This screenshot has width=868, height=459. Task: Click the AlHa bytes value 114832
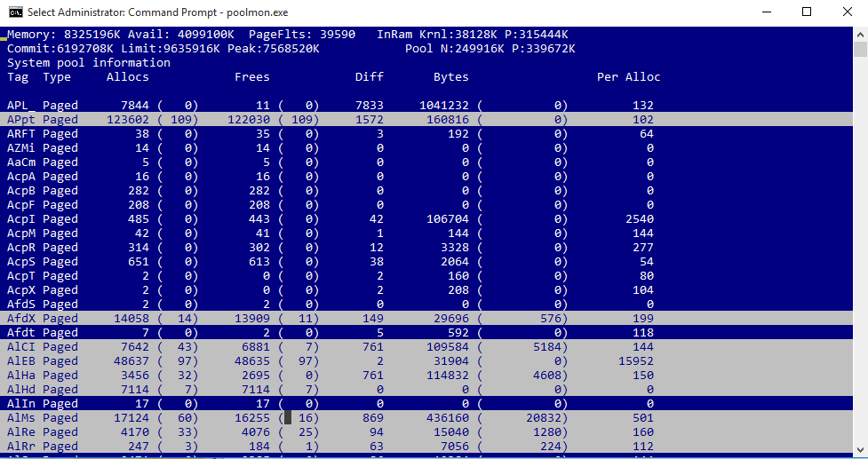click(x=447, y=375)
